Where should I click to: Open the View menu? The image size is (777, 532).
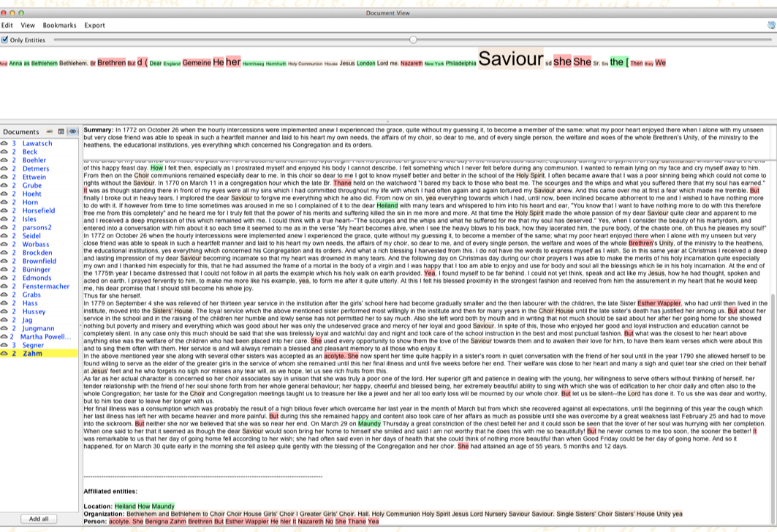point(28,25)
